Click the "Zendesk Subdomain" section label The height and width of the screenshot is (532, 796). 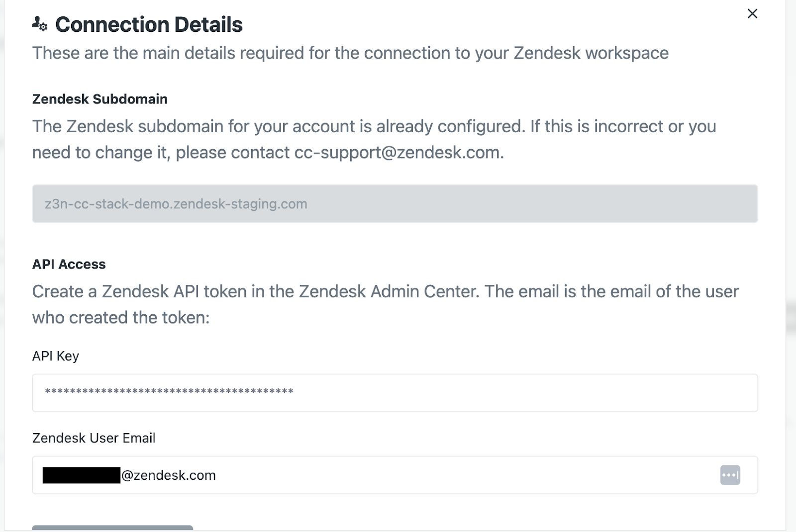click(99, 99)
